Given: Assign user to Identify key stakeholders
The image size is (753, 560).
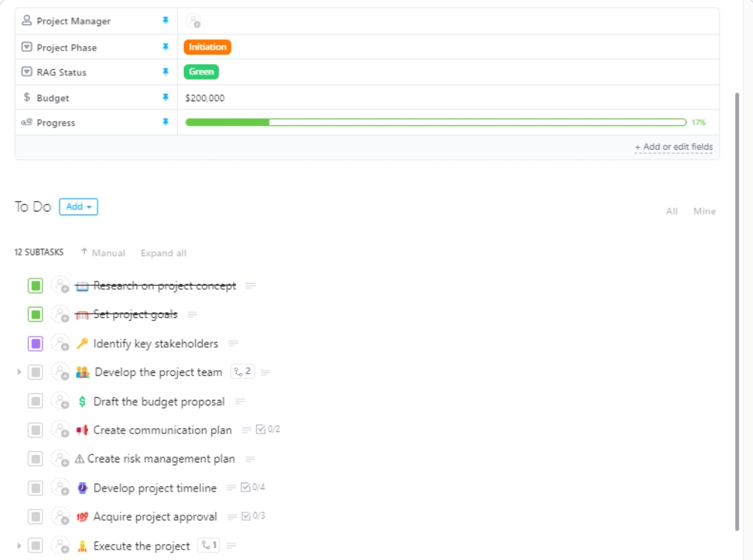Looking at the screenshot, I should tap(61, 343).
